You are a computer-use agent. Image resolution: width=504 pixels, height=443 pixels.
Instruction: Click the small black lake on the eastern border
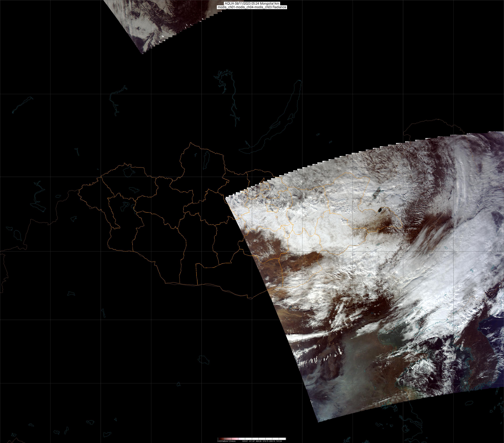coord(380,210)
